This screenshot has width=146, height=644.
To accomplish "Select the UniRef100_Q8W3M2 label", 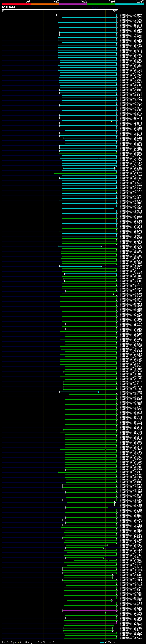I will pos(131,85).
